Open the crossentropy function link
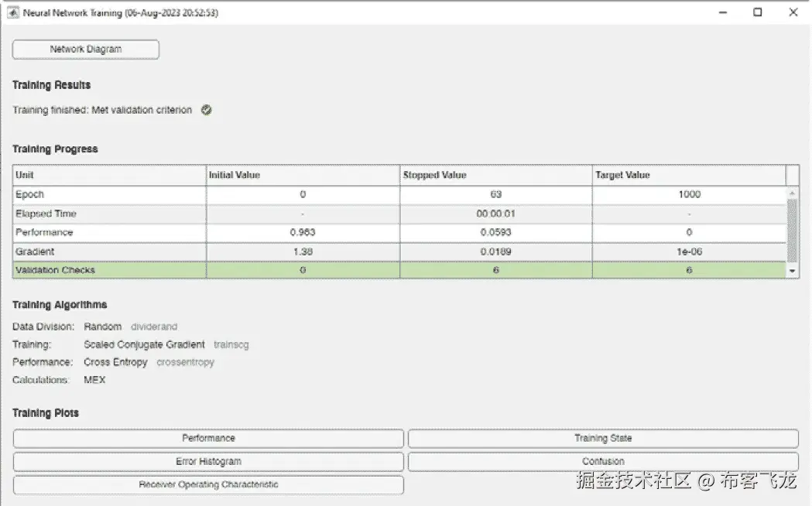The width and height of the screenshot is (812, 506). tap(186, 362)
